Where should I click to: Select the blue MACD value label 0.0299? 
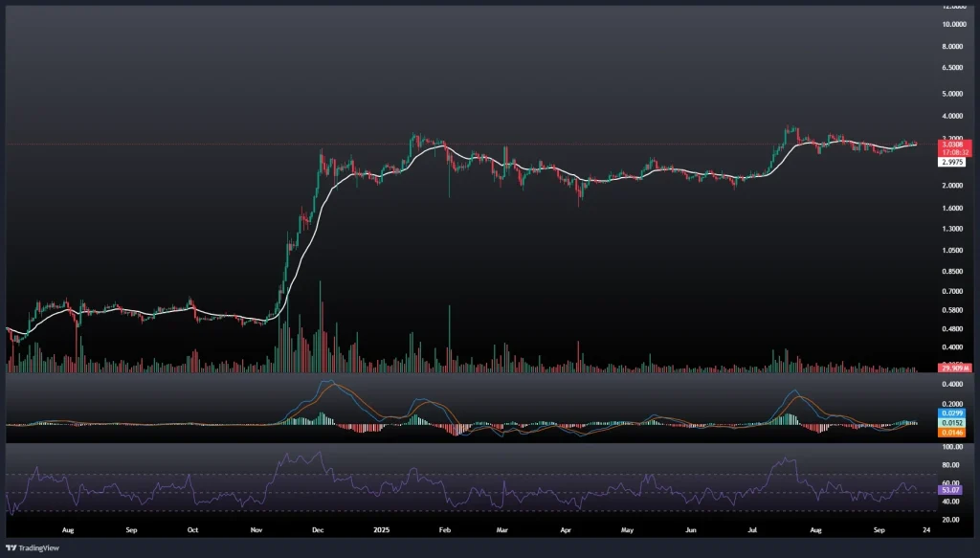click(x=952, y=413)
